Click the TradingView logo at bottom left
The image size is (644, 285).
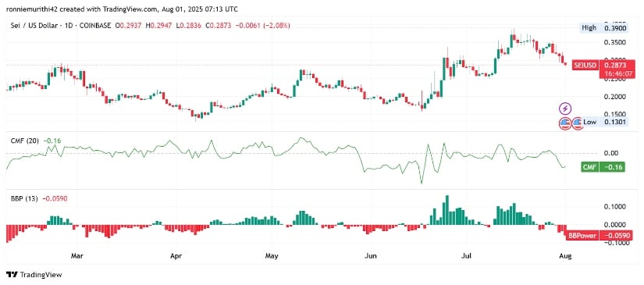pos(34,274)
